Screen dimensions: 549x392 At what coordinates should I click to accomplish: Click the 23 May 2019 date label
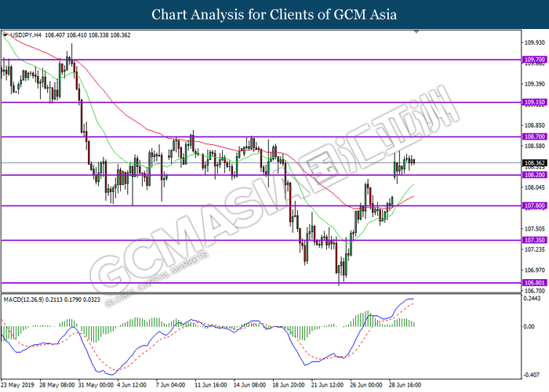pos(18,385)
